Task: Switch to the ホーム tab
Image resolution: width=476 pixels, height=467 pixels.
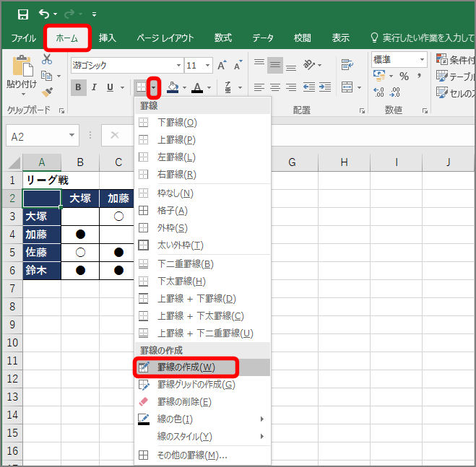Action: click(67, 38)
